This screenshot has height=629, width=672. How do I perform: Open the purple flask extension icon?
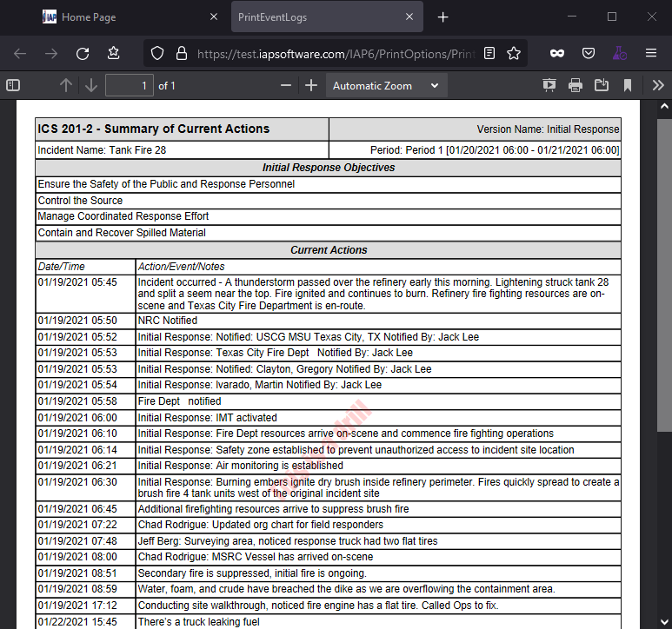[x=620, y=54]
